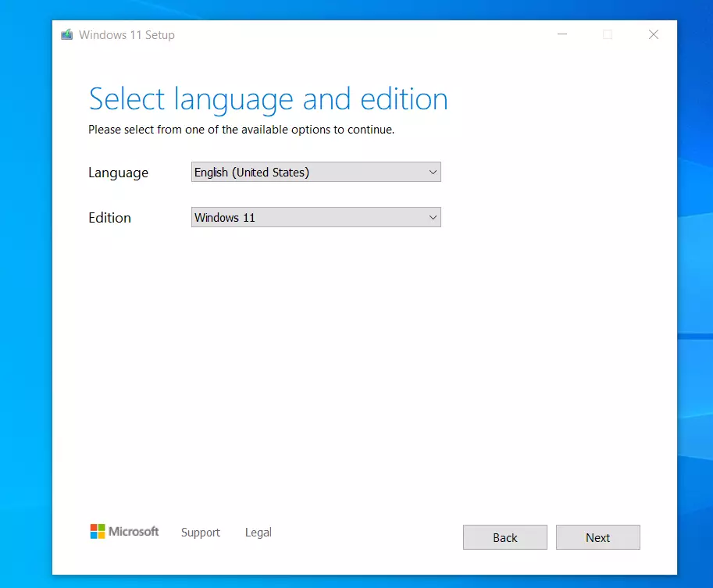This screenshot has height=588, width=713.
Task: Click the 'Select language and edition' heading
Action: (269, 100)
